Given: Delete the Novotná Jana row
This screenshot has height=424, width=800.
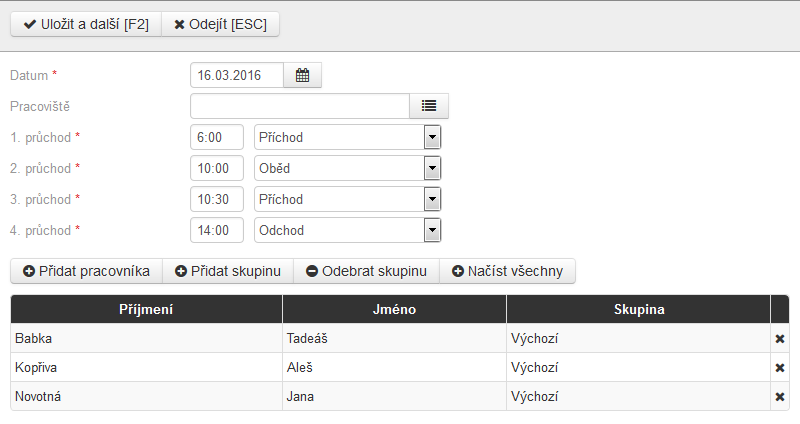Looking at the screenshot, I should (780, 397).
